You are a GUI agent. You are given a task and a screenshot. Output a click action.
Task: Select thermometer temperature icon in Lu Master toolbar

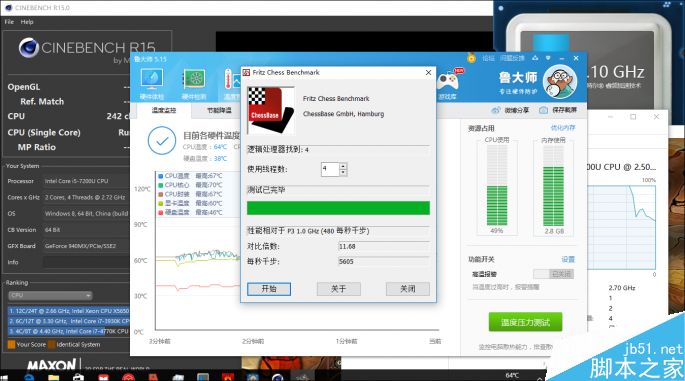[x=231, y=80]
